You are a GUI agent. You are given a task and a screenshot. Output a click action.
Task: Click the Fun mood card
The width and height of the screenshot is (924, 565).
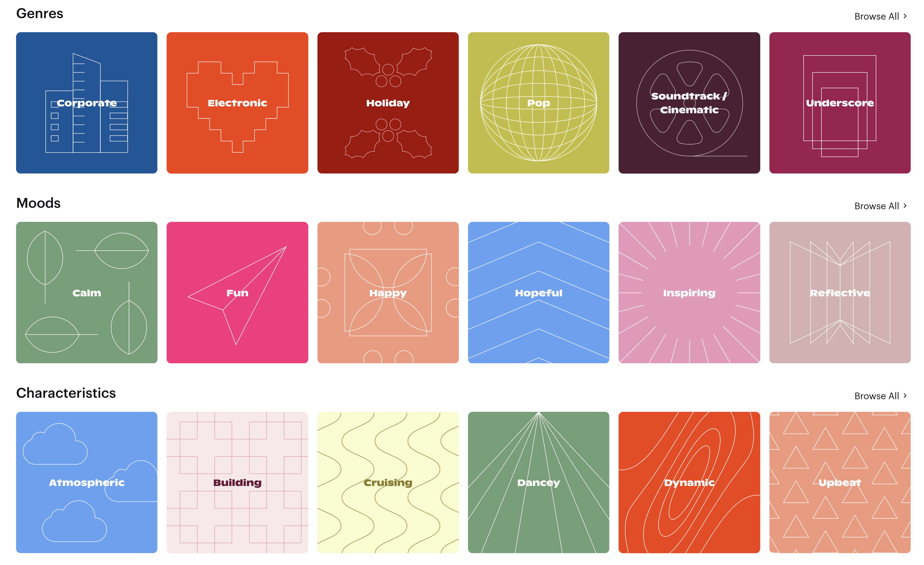pyautogui.click(x=237, y=292)
